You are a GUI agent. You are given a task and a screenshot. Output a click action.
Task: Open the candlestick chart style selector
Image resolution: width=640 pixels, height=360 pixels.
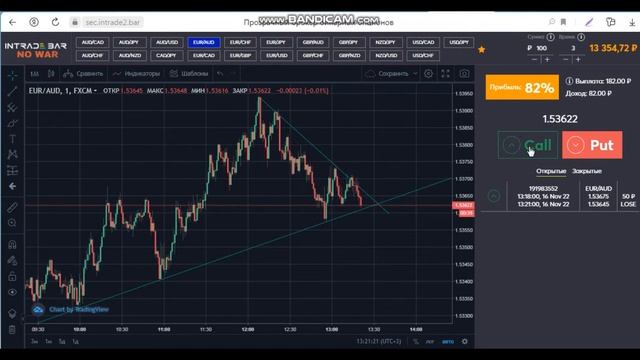[51, 73]
